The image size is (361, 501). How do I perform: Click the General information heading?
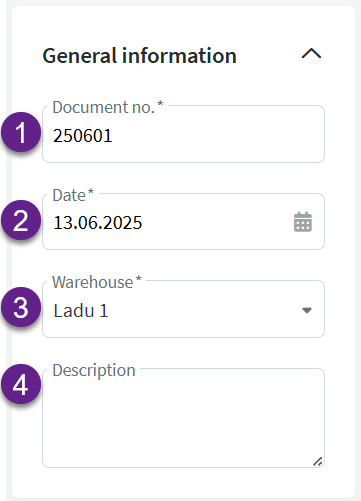coord(139,55)
